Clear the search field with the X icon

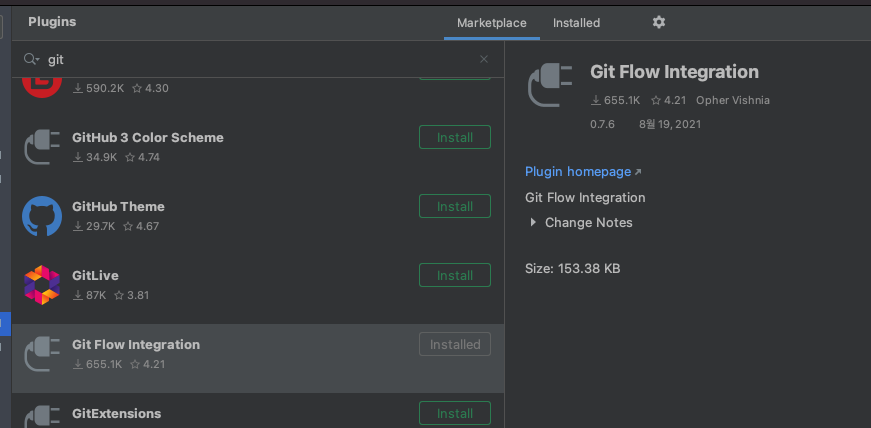tap(484, 59)
